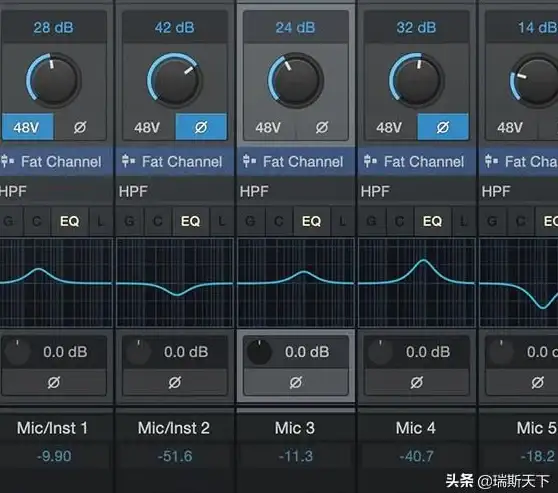Click the Mic 5 preamp gain knob
Image resolution: width=558 pixels, height=493 pixels.
click(x=534, y=80)
